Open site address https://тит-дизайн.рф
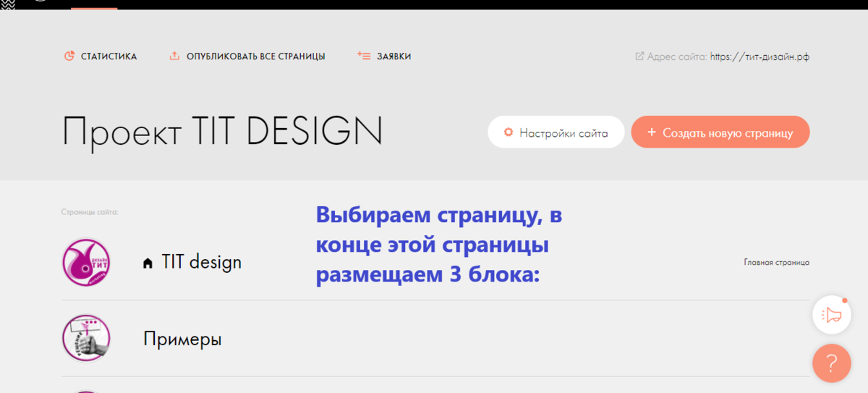Screen dimensions: 868x393 point(759,56)
